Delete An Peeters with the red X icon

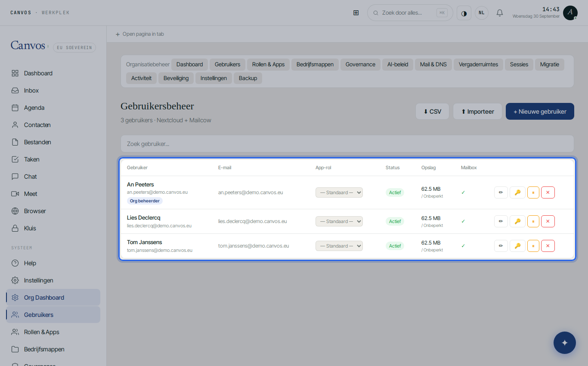tap(548, 192)
